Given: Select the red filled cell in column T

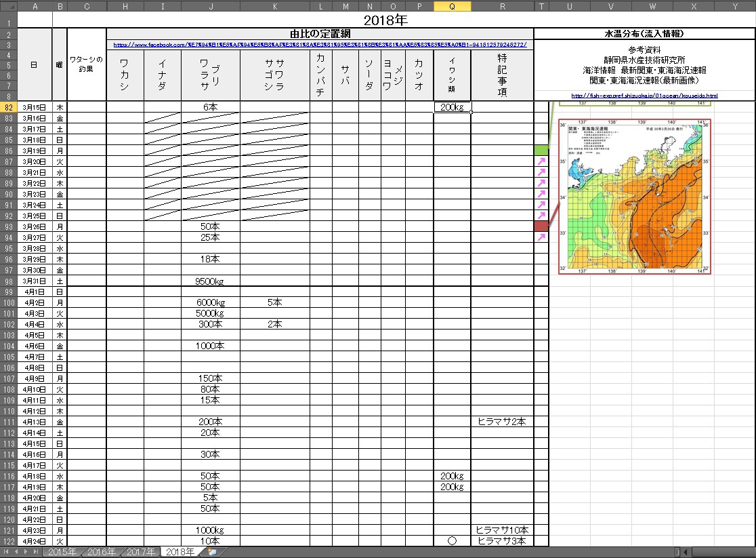Looking at the screenshot, I should [x=541, y=226].
